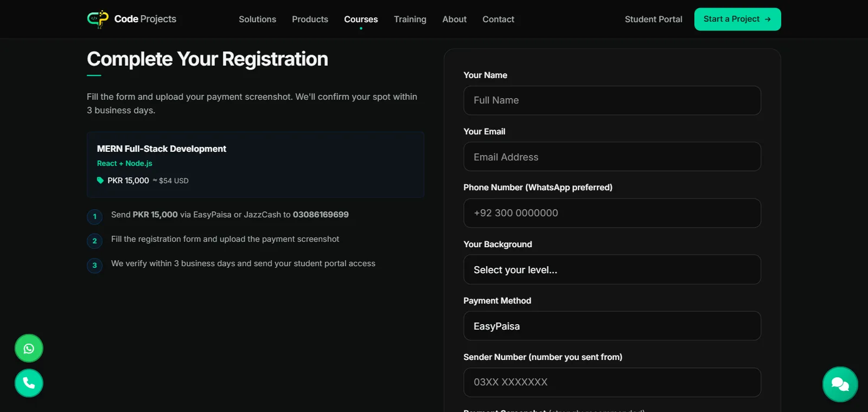Click the PKR 15,000 course price
Screen dimensions: 868x412
point(128,181)
